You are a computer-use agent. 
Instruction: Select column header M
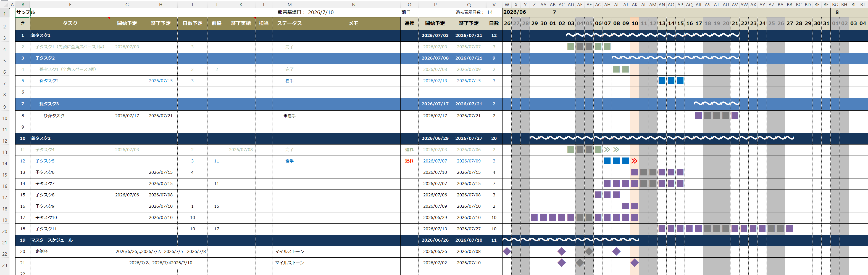(x=290, y=5)
